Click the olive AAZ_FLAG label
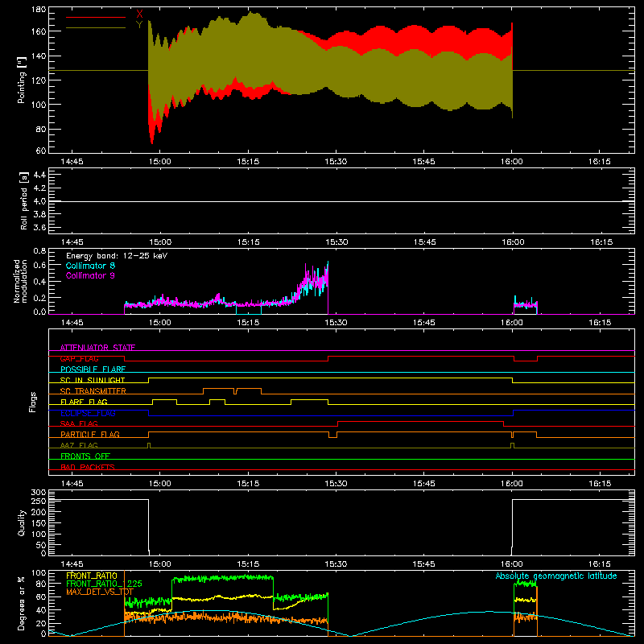This screenshot has height=644, width=644. tap(79, 445)
